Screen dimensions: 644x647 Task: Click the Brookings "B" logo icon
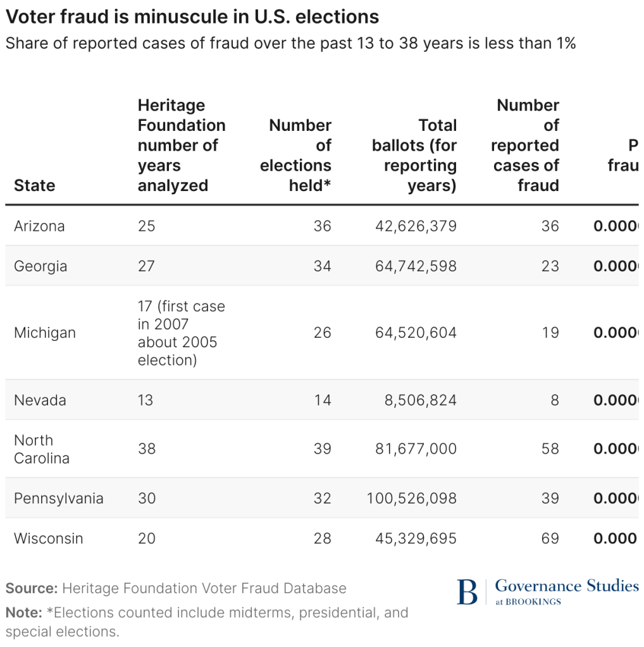[x=467, y=592]
